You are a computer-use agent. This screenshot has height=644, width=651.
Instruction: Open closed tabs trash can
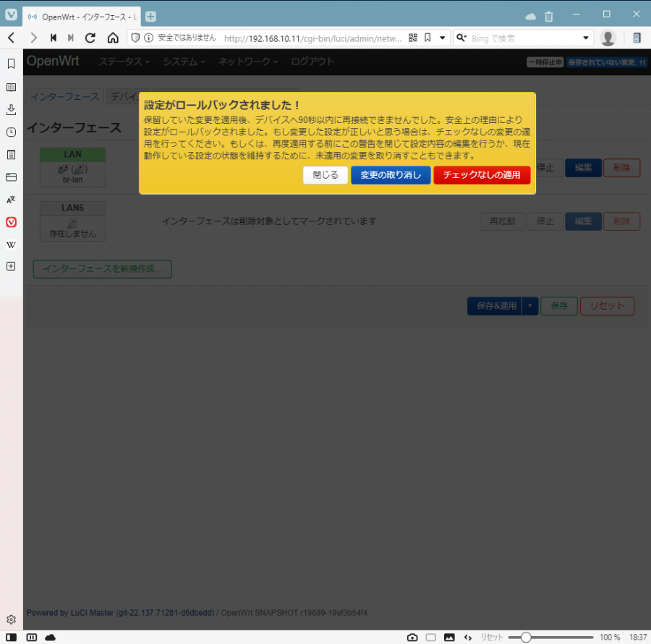pos(549,16)
